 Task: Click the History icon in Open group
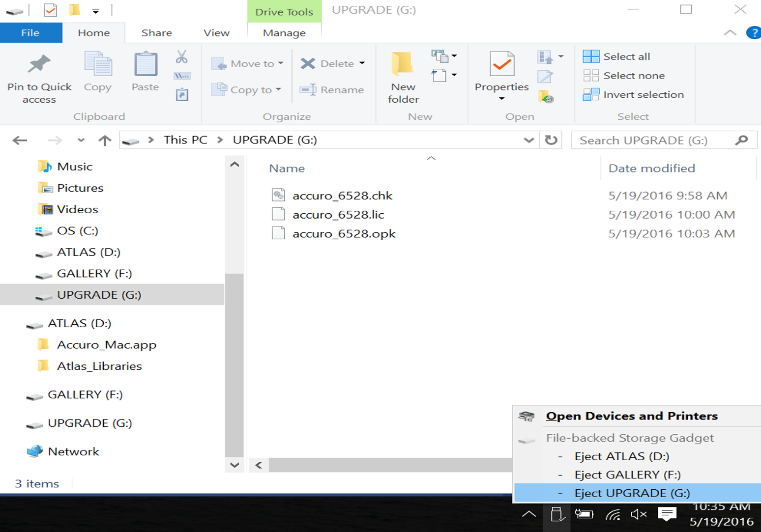click(x=546, y=96)
